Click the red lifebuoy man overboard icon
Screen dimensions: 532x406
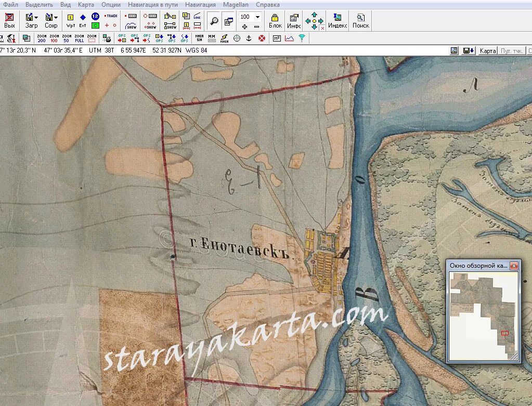point(262,38)
